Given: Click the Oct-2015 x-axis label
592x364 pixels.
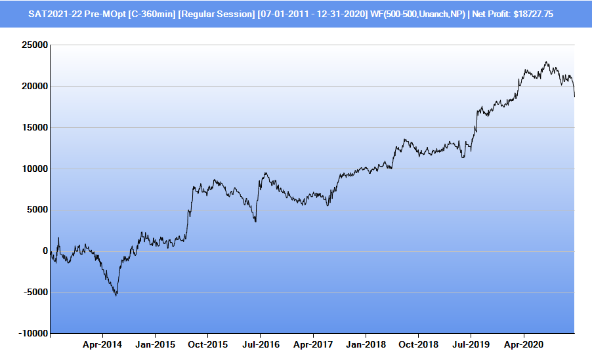Looking at the screenshot, I should pyautogui.click(x=207, y=344).
